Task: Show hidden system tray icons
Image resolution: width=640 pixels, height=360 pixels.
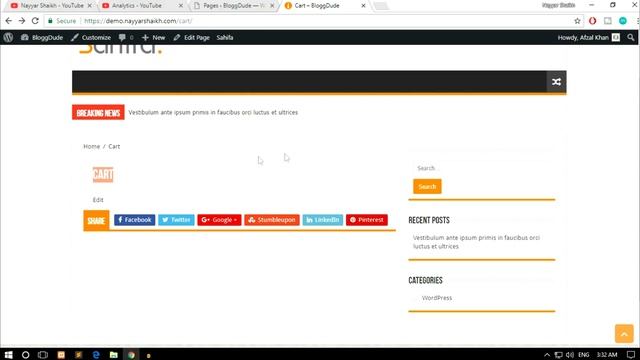Action: point(547,355)
